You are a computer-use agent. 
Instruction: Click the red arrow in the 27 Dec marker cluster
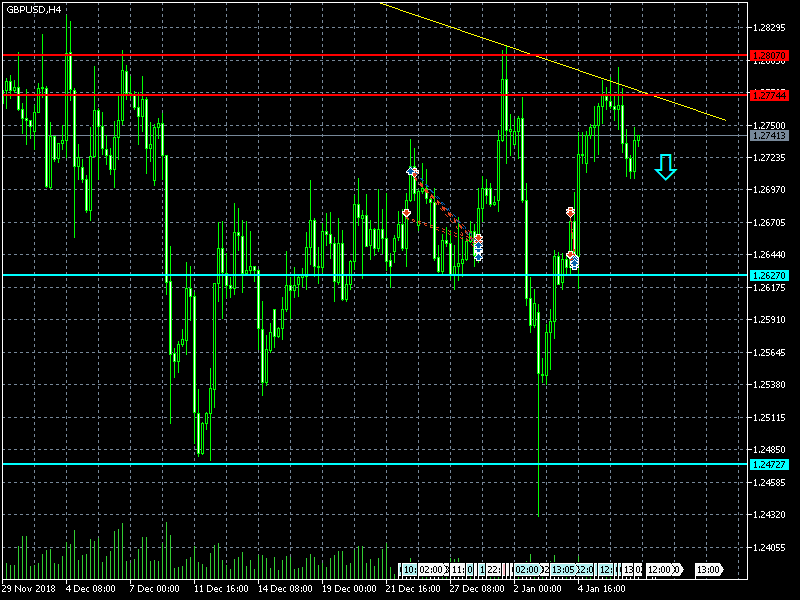[x=478, y=238]
